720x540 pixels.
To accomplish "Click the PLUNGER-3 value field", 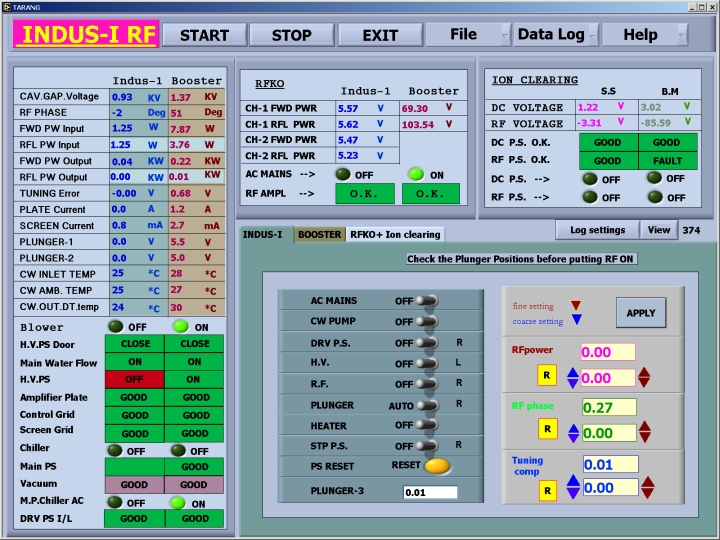I will 430,492.
